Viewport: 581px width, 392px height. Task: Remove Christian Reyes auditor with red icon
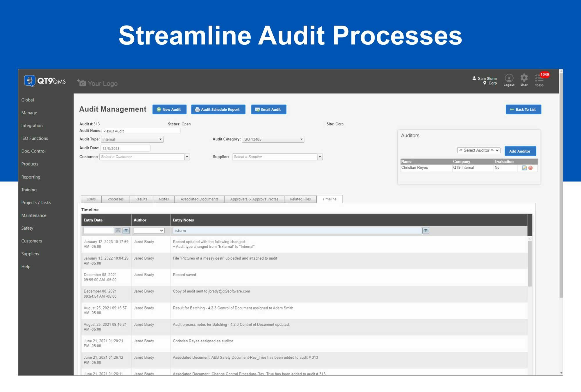click(530, 168)
